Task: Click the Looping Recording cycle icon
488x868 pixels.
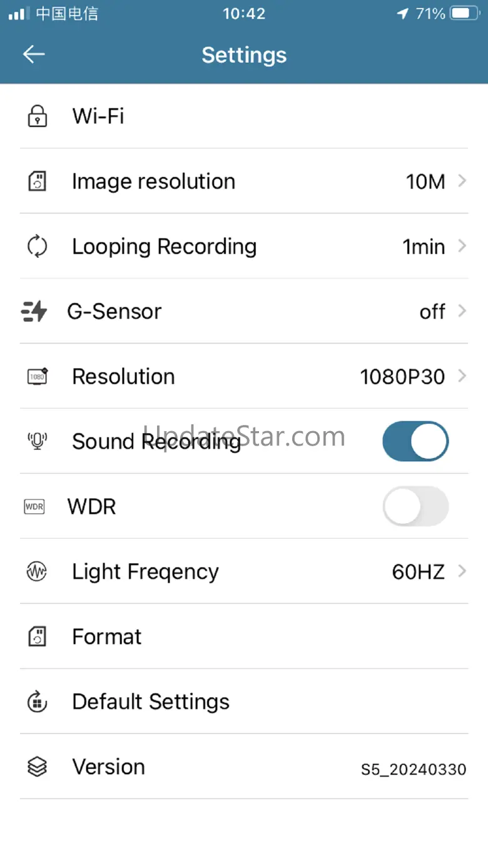Action: click(x=38, y=246)
